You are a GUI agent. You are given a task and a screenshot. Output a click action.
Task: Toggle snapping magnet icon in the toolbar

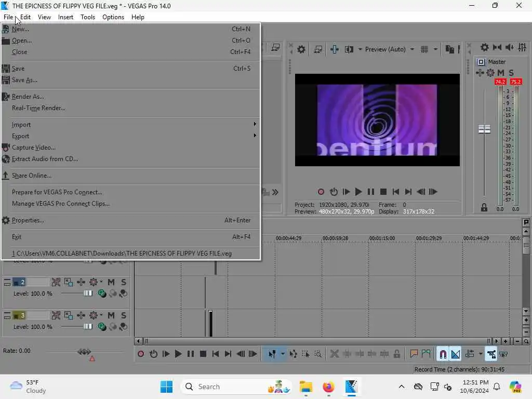coord(443,354)
